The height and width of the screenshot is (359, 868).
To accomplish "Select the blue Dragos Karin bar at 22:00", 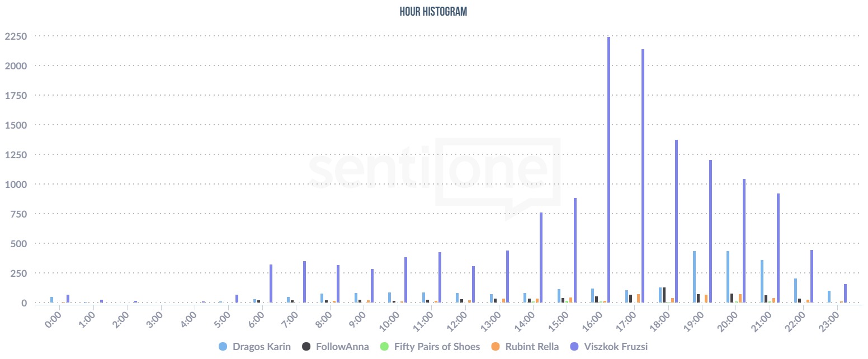I will point(795,291).
